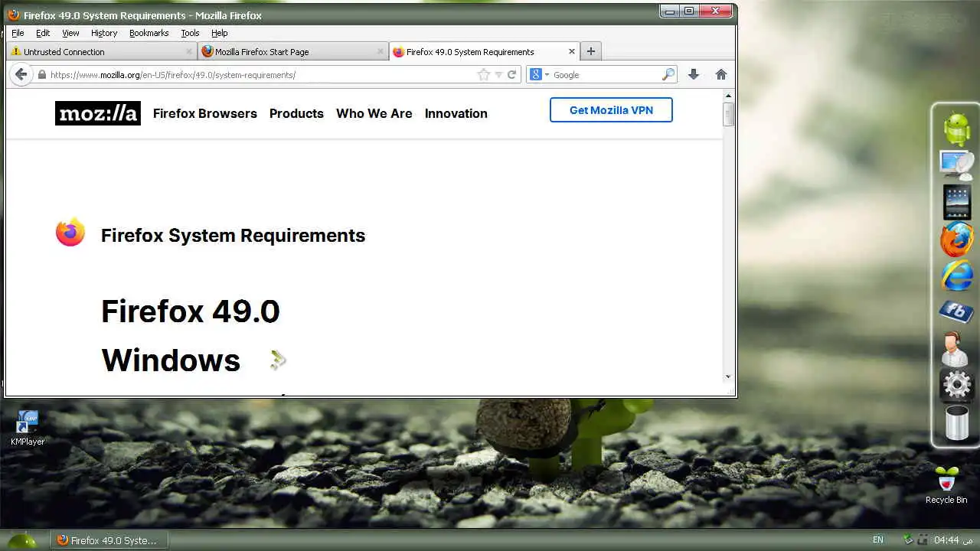Switch to Mozilla Firefox Start Page tab
This screenshot has width=980, height=551.
pyautogui.click(x=292, y=51)
